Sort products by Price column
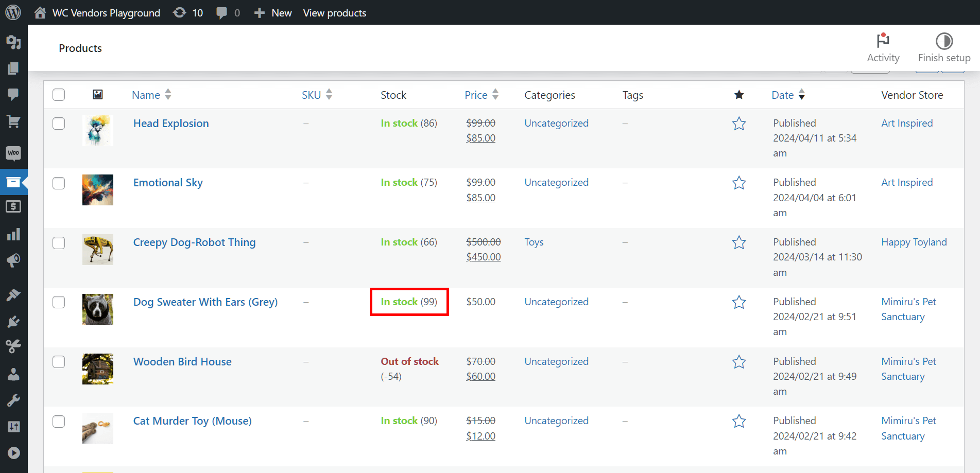The height and width of the screenshot is (473, 980). click(x=482, y=95)
